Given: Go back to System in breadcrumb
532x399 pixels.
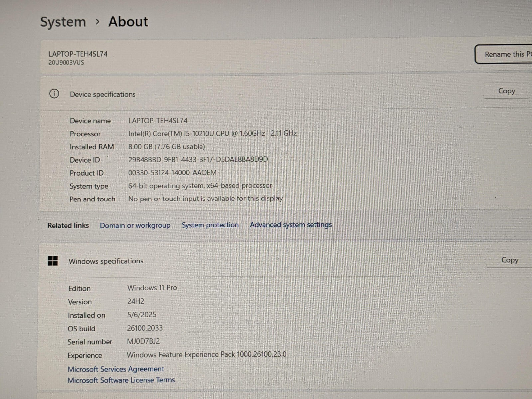Looking at the screenshot, I should pyautogui.click(x=63, y=22).
